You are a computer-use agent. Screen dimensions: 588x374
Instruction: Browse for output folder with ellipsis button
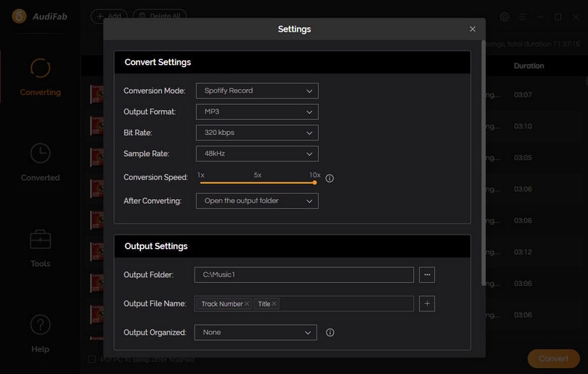click(x=427, y=274)
